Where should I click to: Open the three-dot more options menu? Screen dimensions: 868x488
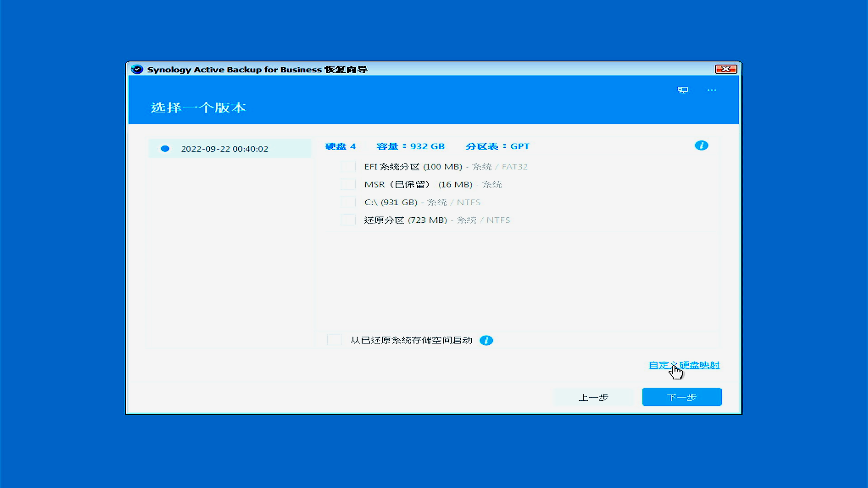click(x=712, y=90)
